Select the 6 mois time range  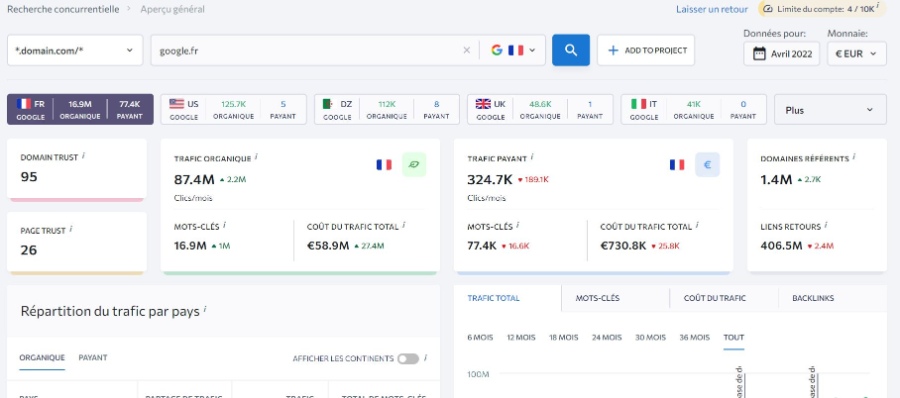480,337
